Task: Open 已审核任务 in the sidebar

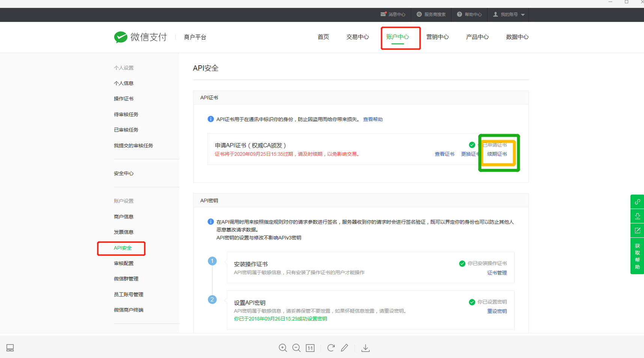Action: pos(126,130)
